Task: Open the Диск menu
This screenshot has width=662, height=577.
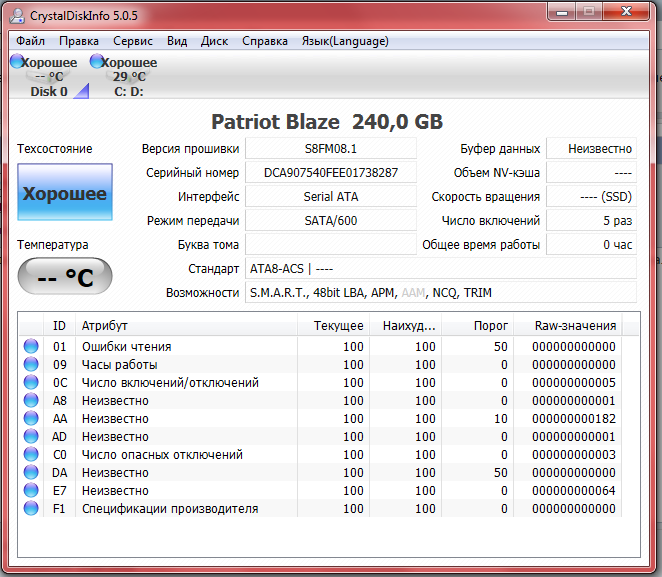Action: coord(214,41)
